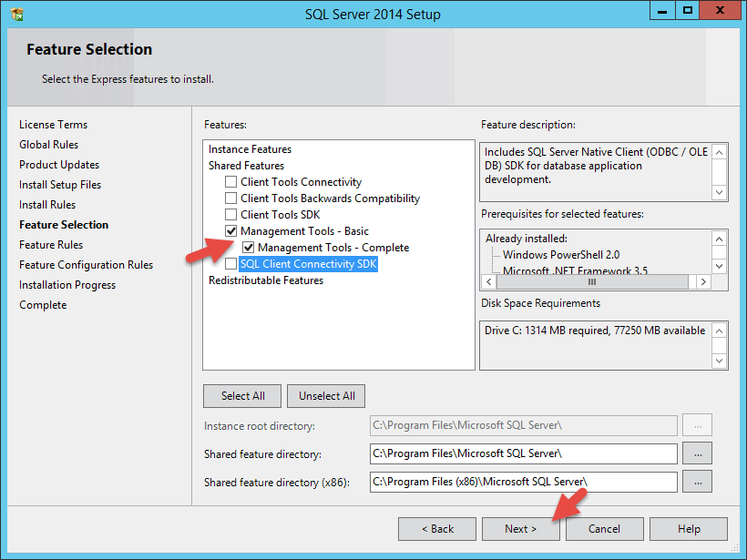747x560 pixels.
Task: Select Complete step in sidebar
Action: (43, 305)
